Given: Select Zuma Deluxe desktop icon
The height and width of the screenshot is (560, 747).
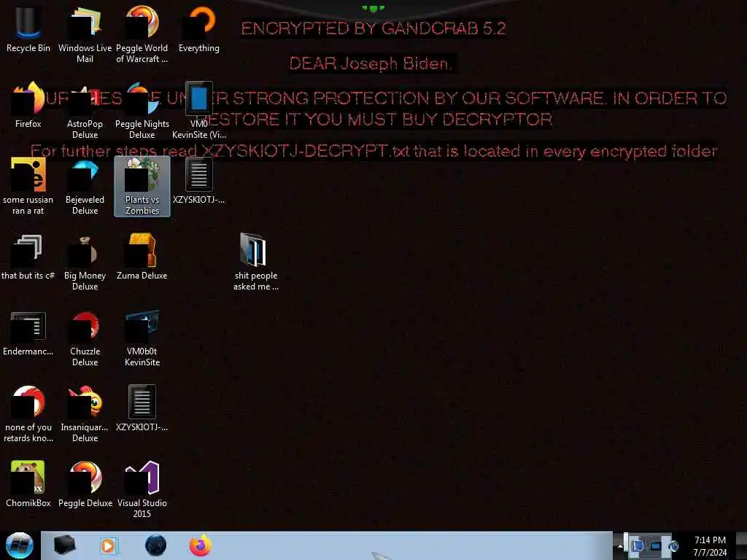Looking at the screenshot, I should (142, 256).
